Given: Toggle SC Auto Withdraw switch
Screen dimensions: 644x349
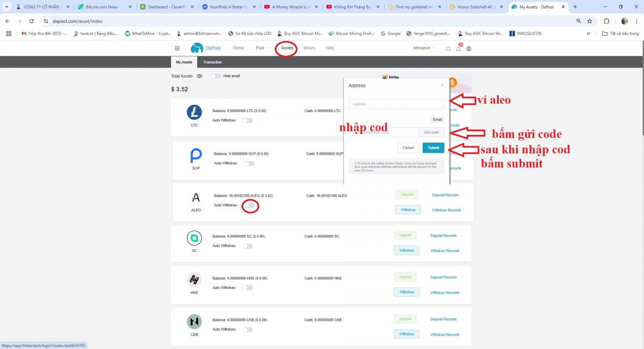Looking at the screenshot, I should click(248, 246).
